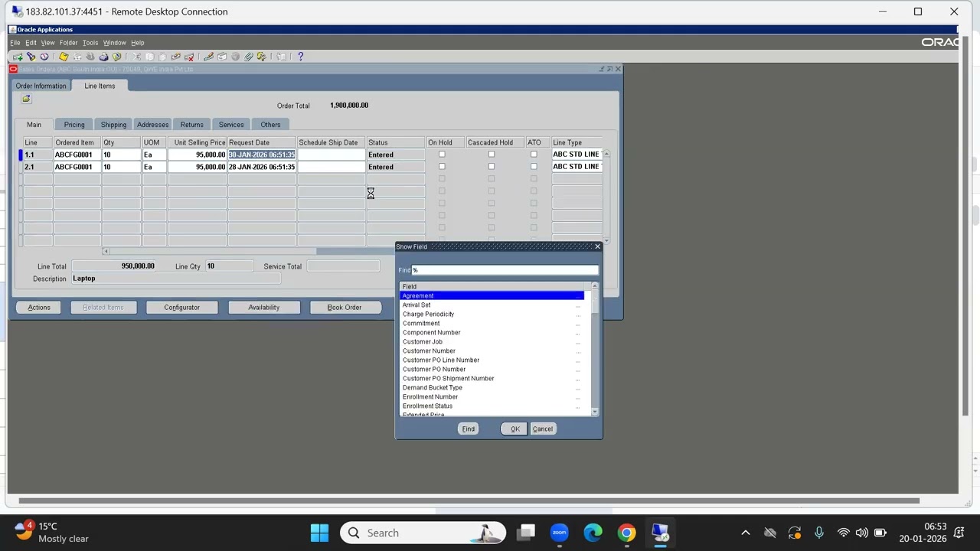
Task: Click the Windows Start button
Action: click(x=320, y=533)
